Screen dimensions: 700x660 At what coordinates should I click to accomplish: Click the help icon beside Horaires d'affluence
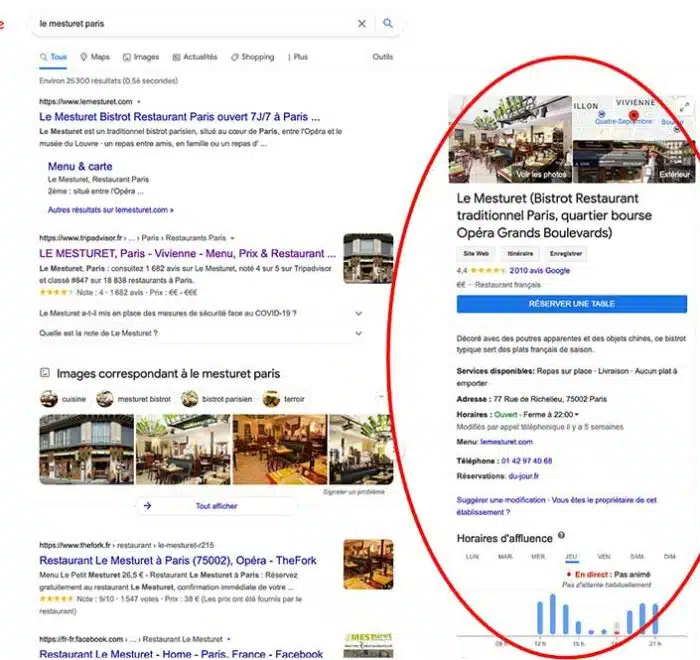(561, 537)
